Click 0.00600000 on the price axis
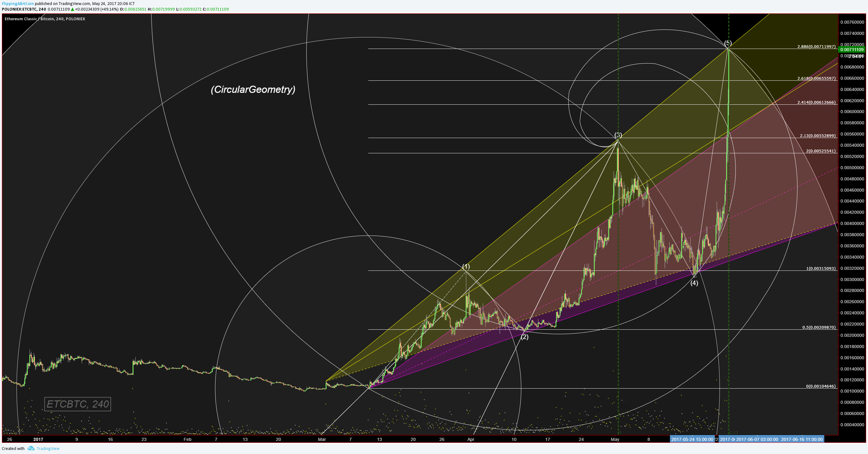Screen dimensions: 868x454 coord(852,112)
